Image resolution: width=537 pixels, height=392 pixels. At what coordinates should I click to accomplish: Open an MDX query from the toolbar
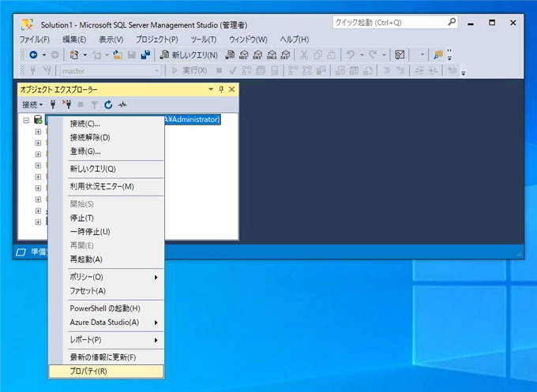point(244,54)
